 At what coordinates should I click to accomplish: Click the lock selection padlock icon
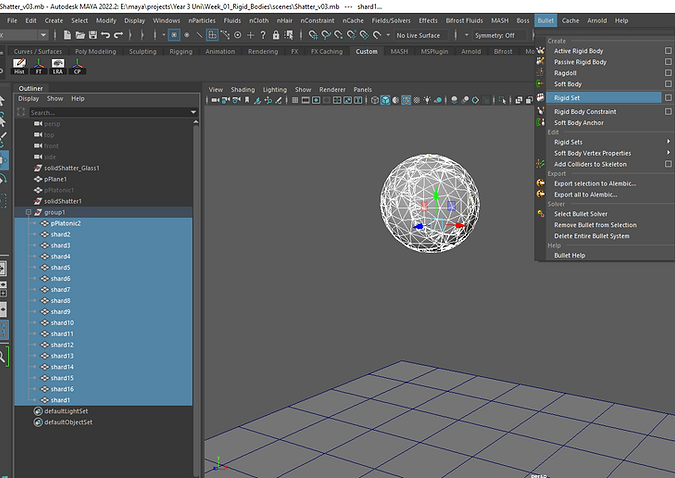[276, 35]
